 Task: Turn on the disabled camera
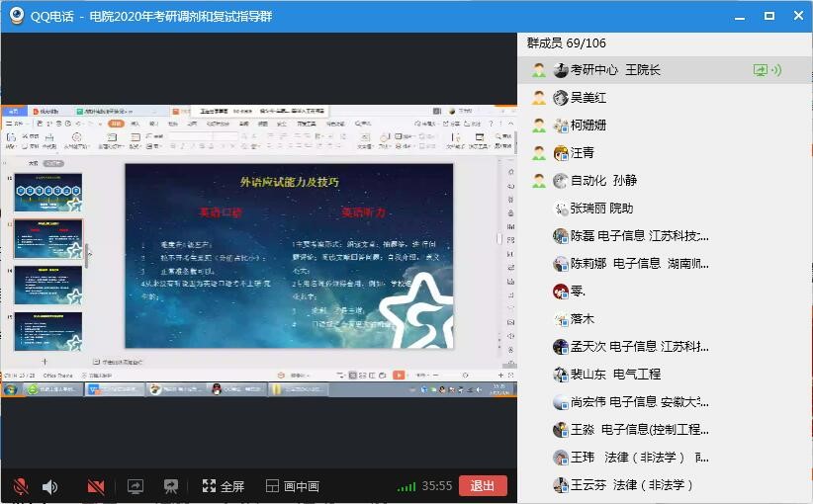96,486
